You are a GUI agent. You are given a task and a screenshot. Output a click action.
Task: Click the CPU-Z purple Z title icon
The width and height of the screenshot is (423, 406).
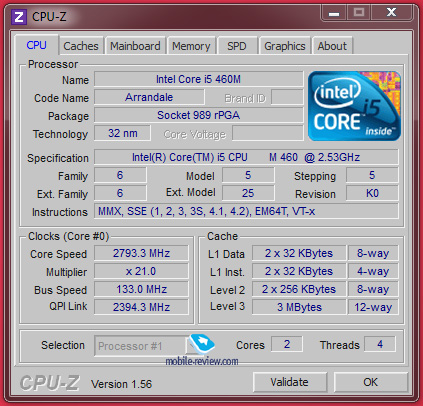[19, 17]
